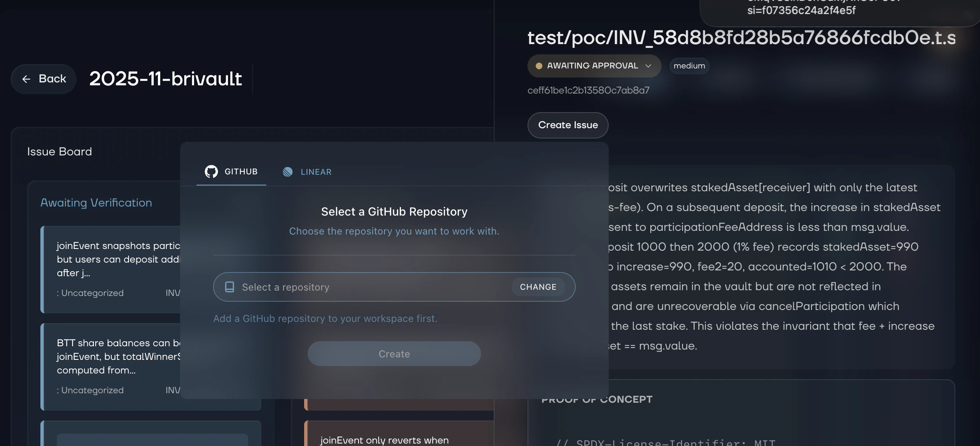
Task: Switch to the Linear tab
Action: (307, 172)
